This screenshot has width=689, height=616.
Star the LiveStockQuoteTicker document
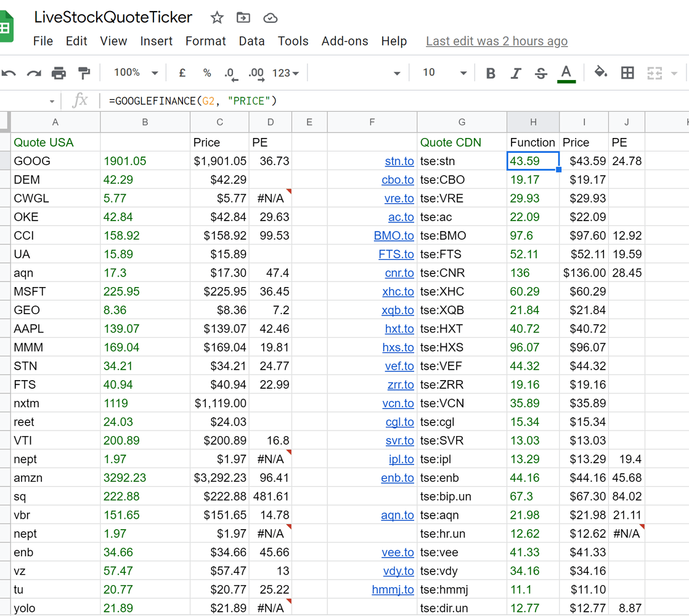pyautogui.click(x=217, y=18)
